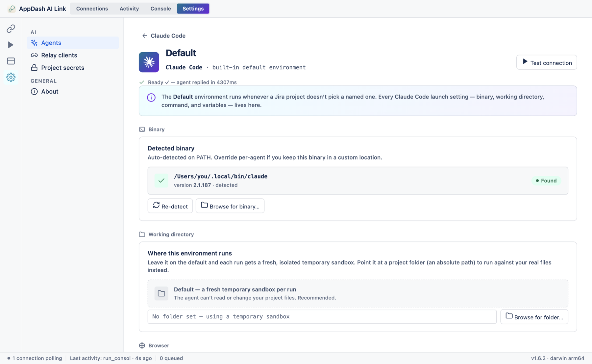This screenshot has height=364, width=592.
Task: Select the default temporary sandbox card
Action: tap(358, 293)
